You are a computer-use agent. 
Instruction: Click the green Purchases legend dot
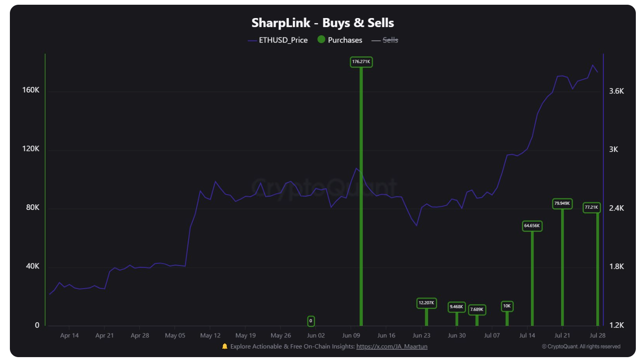click(x=321, y=40)
